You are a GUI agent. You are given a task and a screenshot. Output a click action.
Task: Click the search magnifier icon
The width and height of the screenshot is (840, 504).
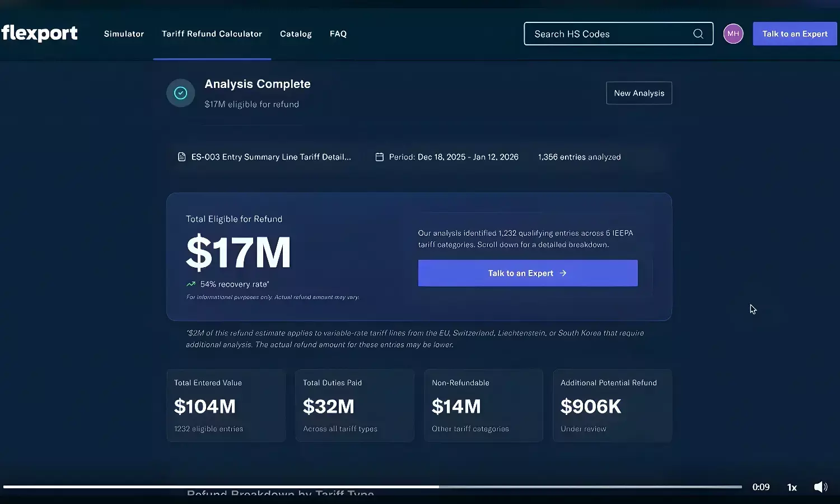click(698, 34)
